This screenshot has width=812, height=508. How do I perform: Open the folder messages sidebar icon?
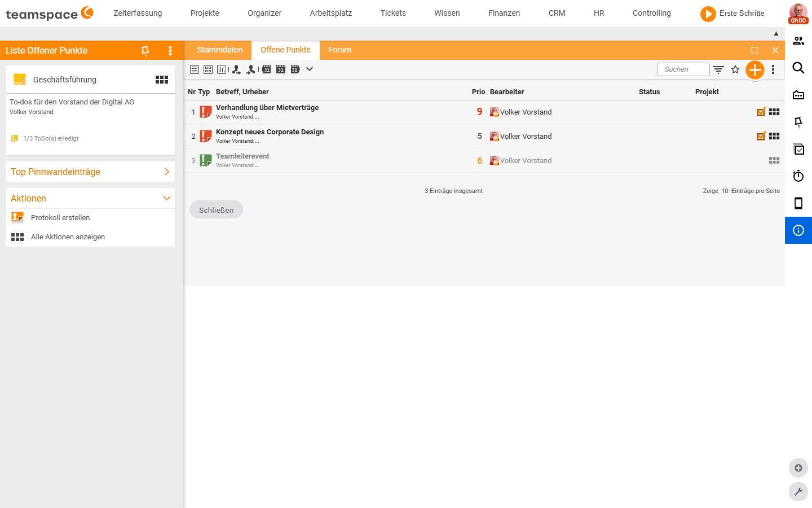click(798, 95)
